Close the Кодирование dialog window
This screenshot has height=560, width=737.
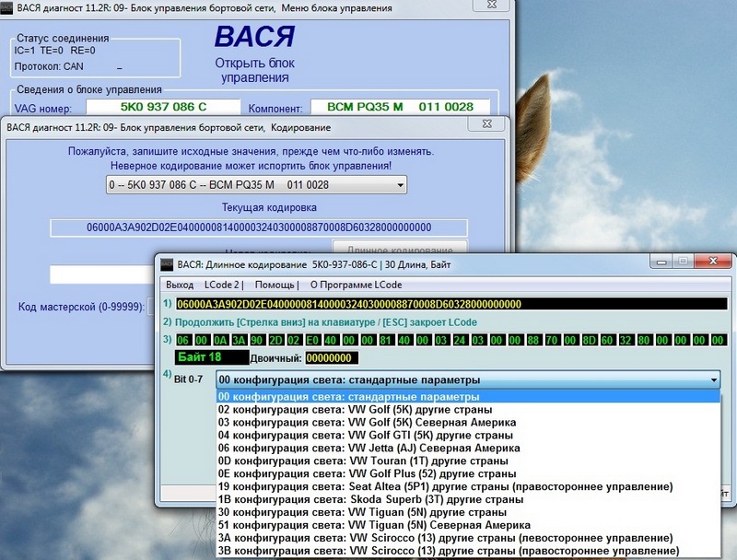tap(487, 123)
